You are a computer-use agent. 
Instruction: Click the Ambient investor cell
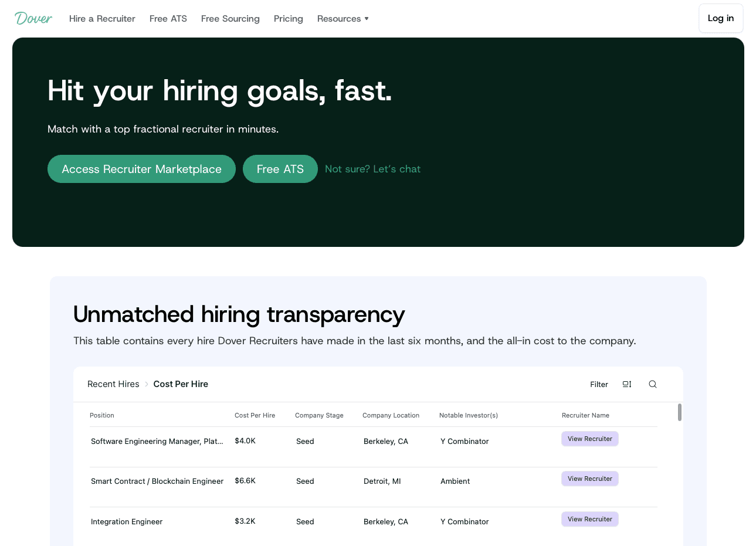455,481
